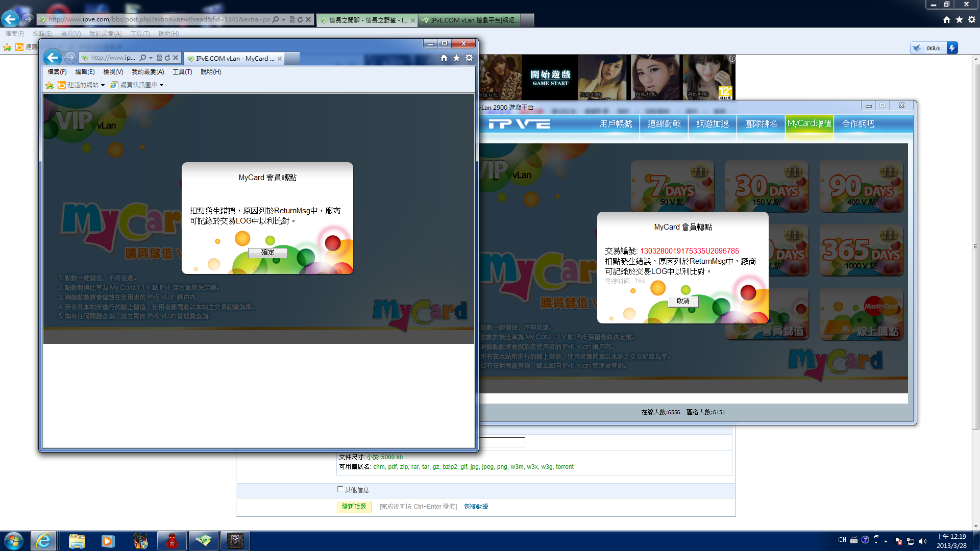
Task: Open Windows Explorer from the taskbar
Action: click(x=77, y=541)
